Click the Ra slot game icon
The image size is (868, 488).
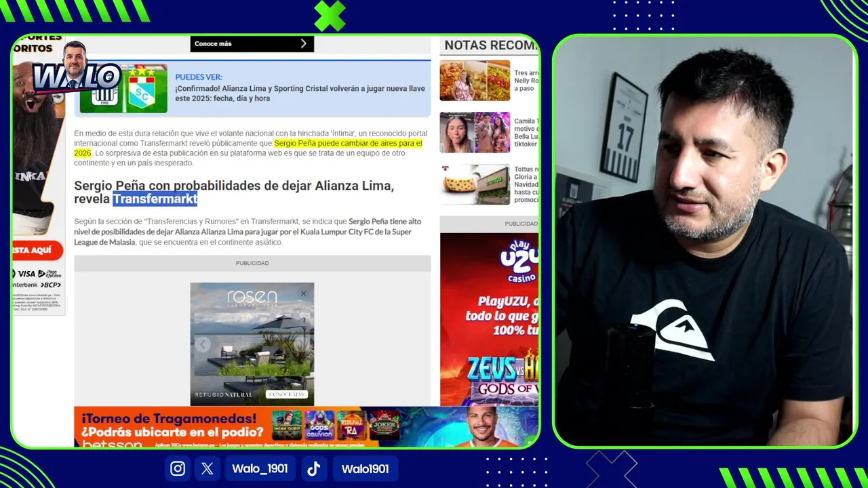coord(351,426)
